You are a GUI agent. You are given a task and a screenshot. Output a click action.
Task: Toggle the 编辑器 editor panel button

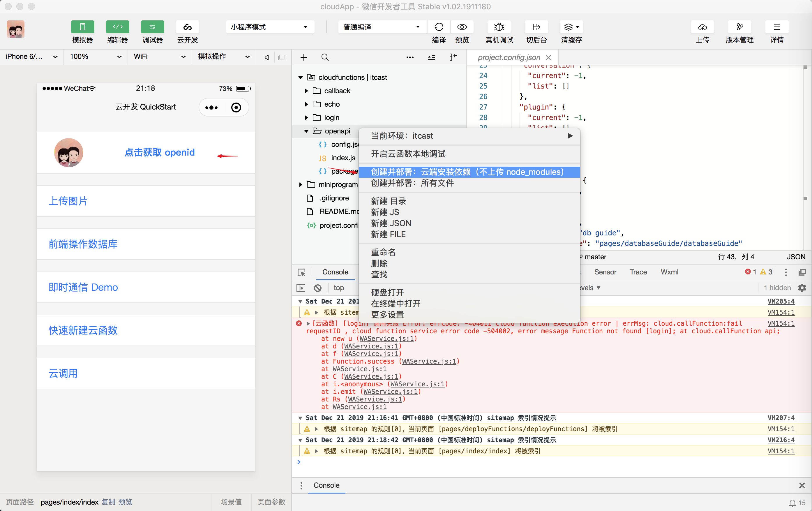point(117,27)
